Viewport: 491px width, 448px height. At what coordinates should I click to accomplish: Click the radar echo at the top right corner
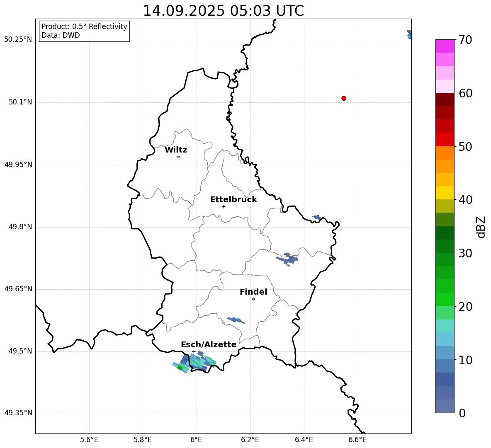coord(409,35)
